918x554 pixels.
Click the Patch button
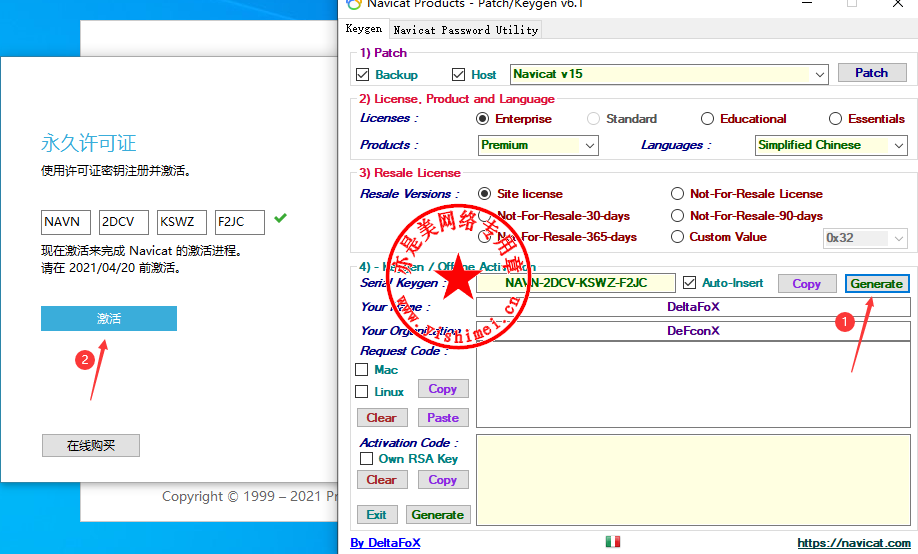872,73
